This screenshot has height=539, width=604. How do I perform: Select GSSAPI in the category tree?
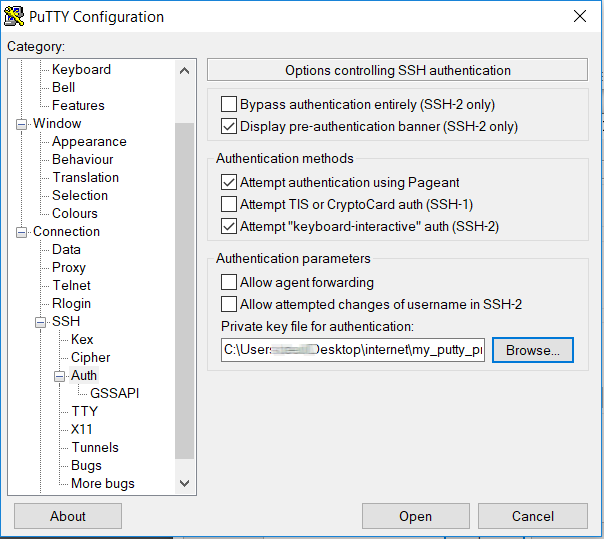[x=114, y=393]
